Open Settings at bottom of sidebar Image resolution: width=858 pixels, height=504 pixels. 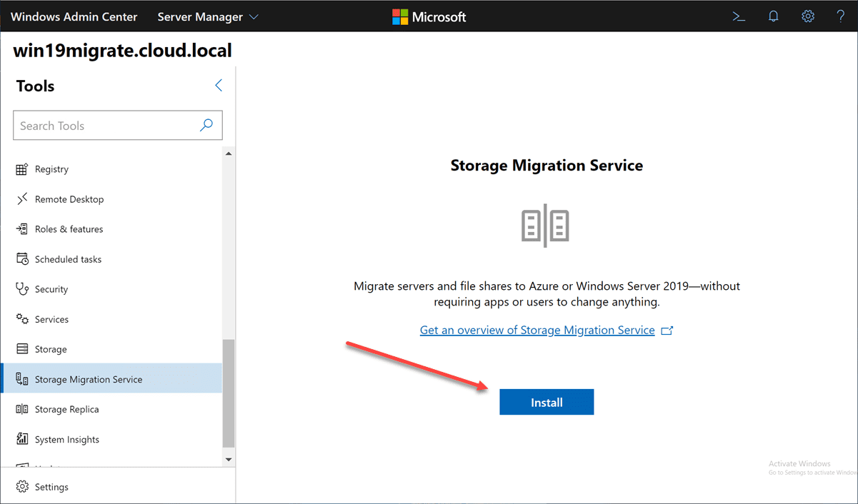coord(51,486)
